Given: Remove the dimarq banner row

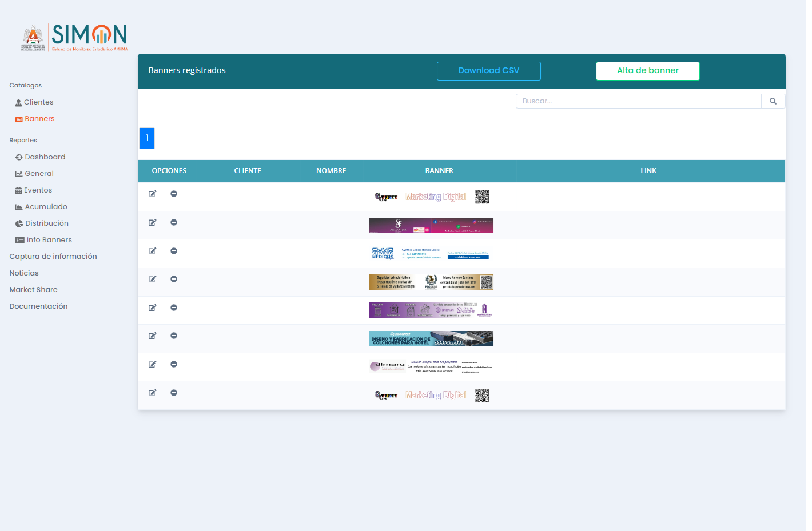Looking at the screenshot, I should pos(174,365).
